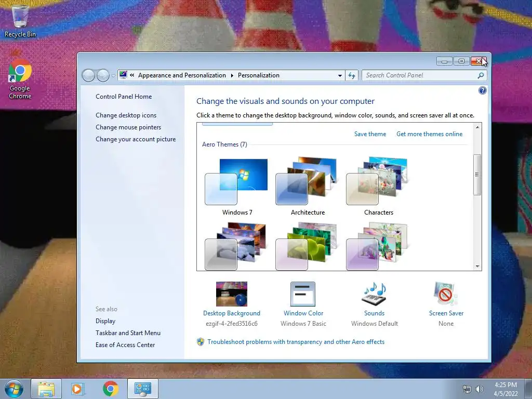
Task: Open the Display link under See also
Action: 105,321
